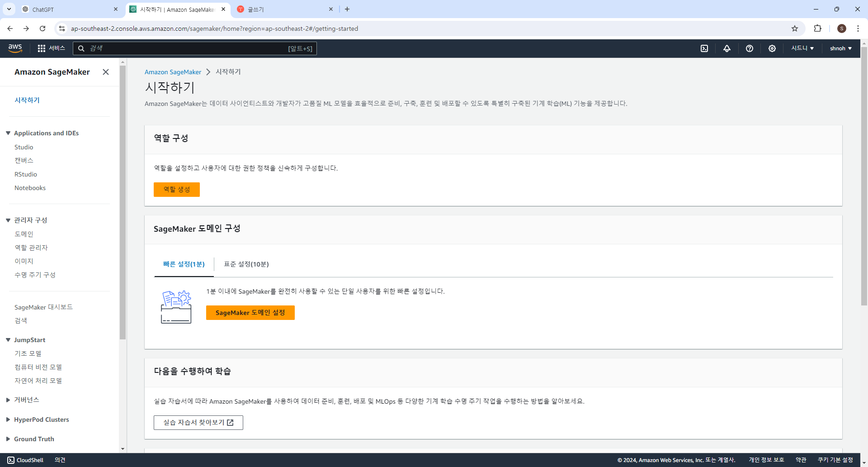Open 캔버스 in the side navigation
This screenshot has width=868, height=467.
(x=24, y=161)
